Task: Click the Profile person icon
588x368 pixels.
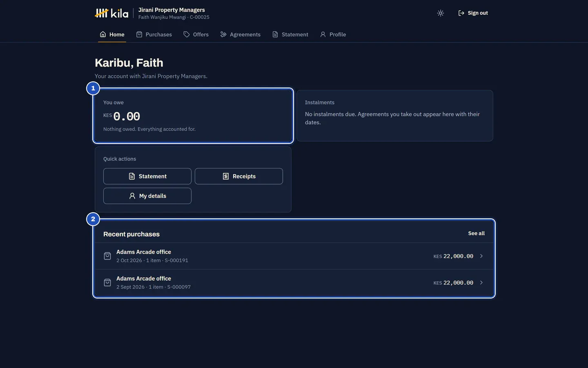Action: (x=323, y=34)
